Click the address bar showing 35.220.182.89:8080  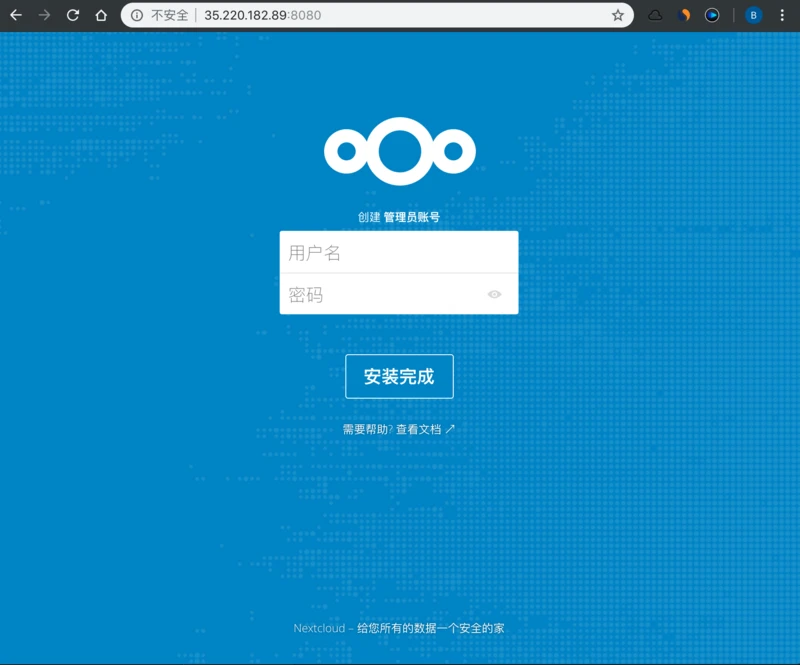click(x=400, y=16)
